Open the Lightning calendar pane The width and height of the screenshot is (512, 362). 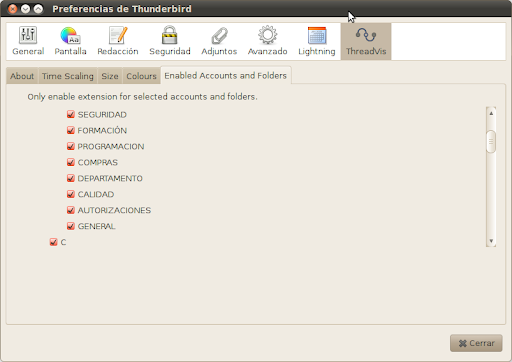(x=317, y=41)
